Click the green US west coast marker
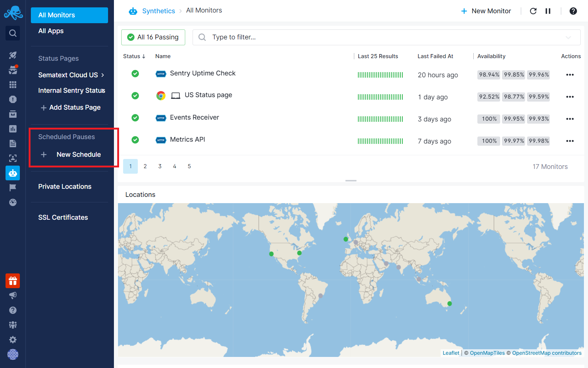The height and width of the screenshot is (368, 588). [x=271, y=254]
